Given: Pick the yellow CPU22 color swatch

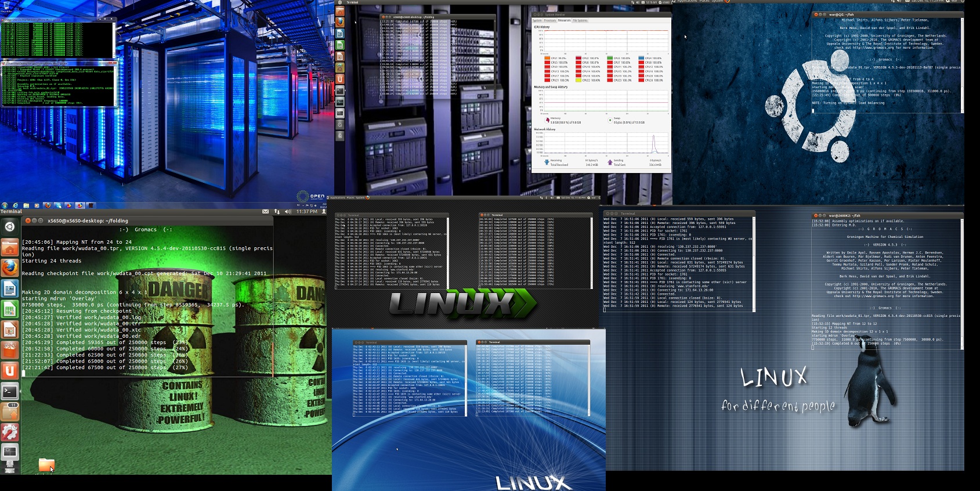Looking at the screenshot, I should tap(578, 80).
